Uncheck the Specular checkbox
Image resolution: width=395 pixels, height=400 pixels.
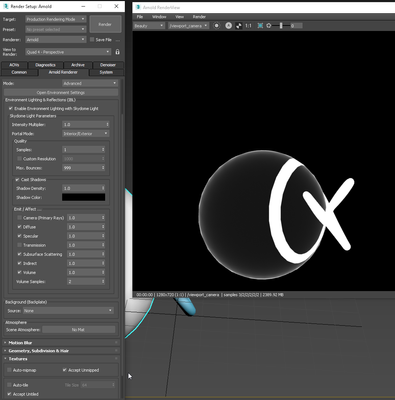click(19, 236)
